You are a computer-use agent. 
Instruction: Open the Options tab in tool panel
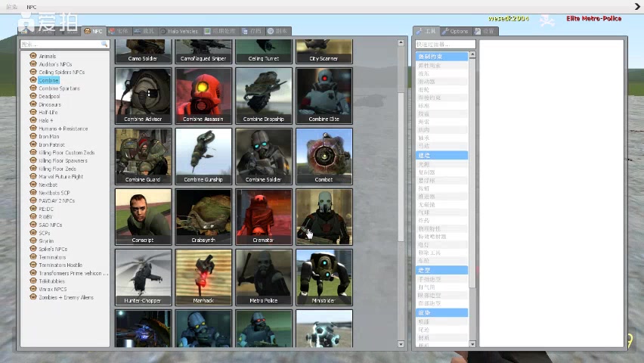[456, 31]
